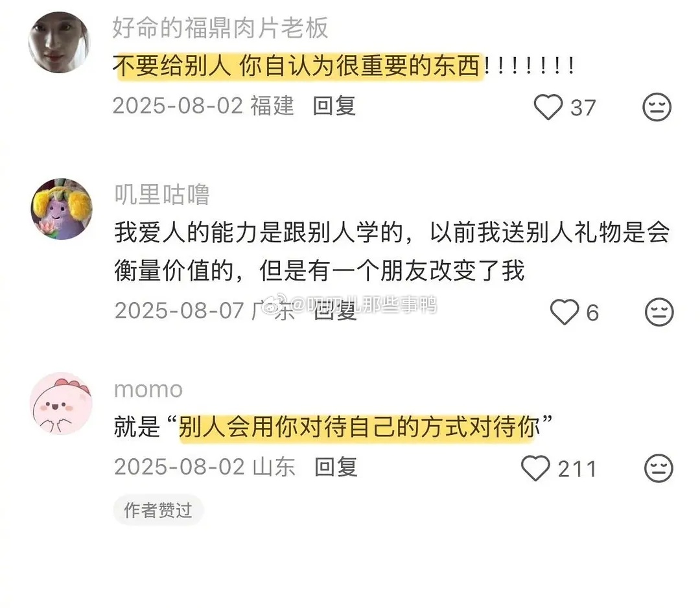Tap the dislike face on the Fujian comment
The height and width of the screenshot is (608, 700).
[657, 107]
